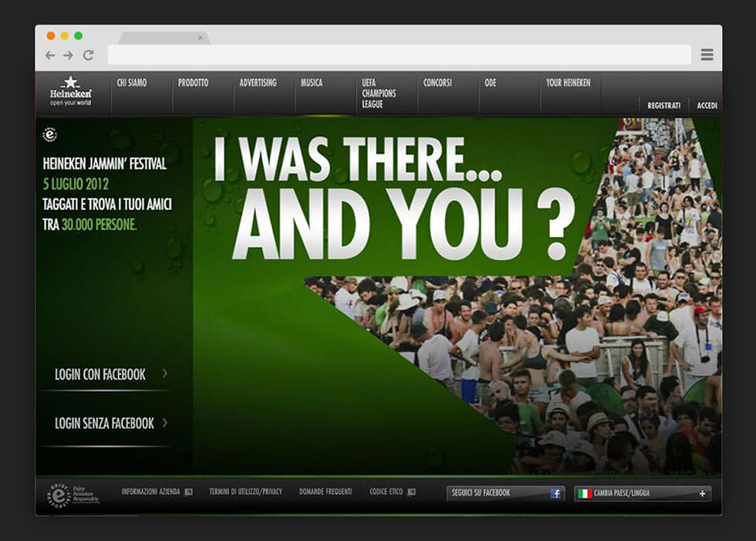Open the Prodotto menu
The width and height of the screenshot is (756, 541).
(194, 83)
